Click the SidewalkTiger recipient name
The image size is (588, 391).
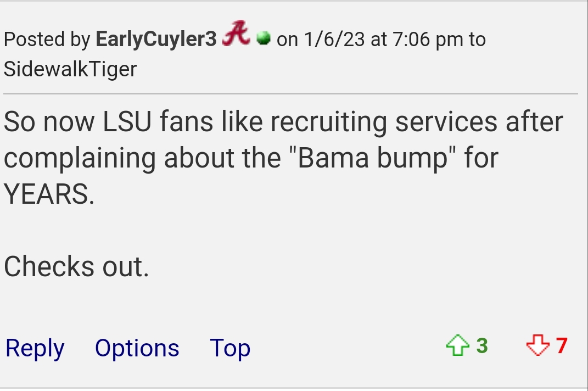(x=70, y=69)
